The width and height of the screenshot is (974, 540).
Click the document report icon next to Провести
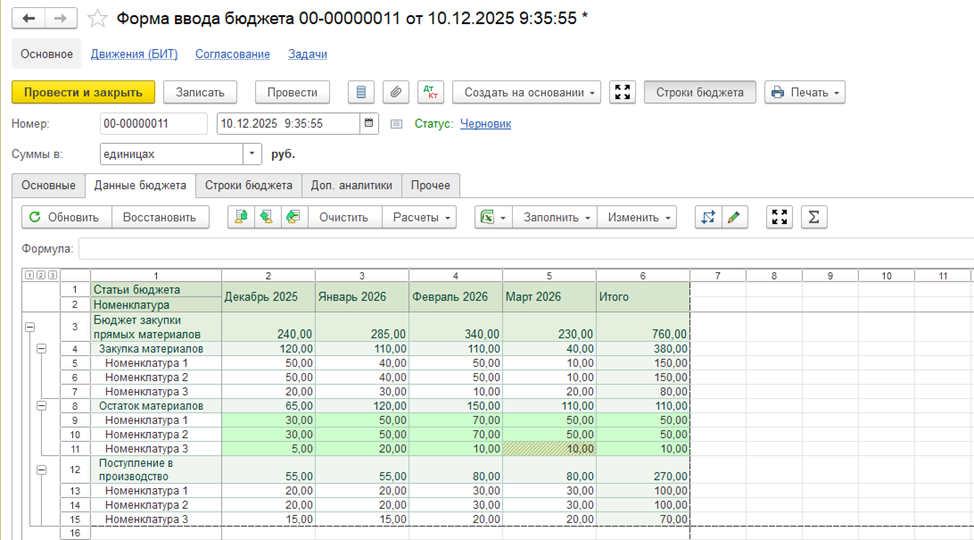coord(361,92)
